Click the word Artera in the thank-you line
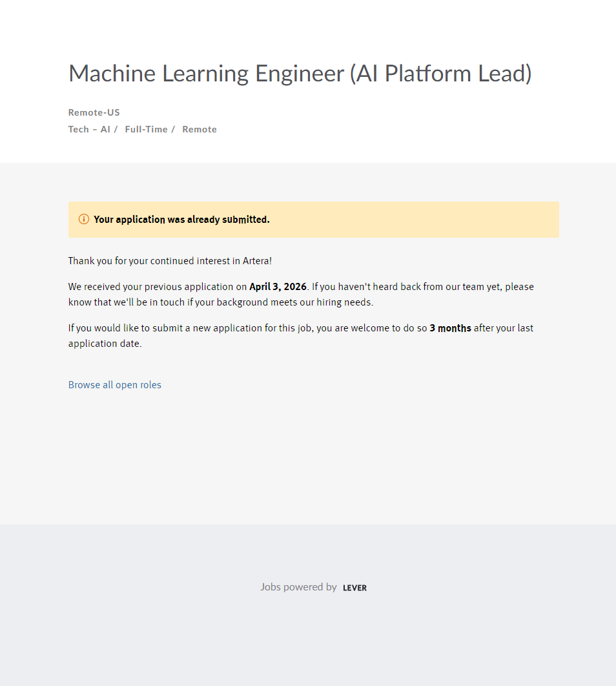The image size is (616, 686). tap(256, 261)
